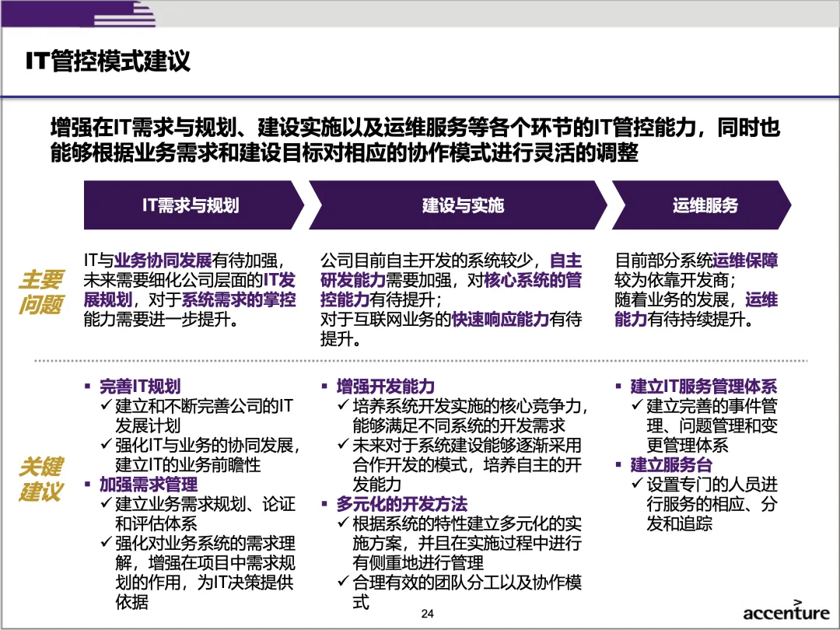Screen dimensions: 840x630
Task: Click the bullet "建立完善的事件管理"
Action: 705,425
